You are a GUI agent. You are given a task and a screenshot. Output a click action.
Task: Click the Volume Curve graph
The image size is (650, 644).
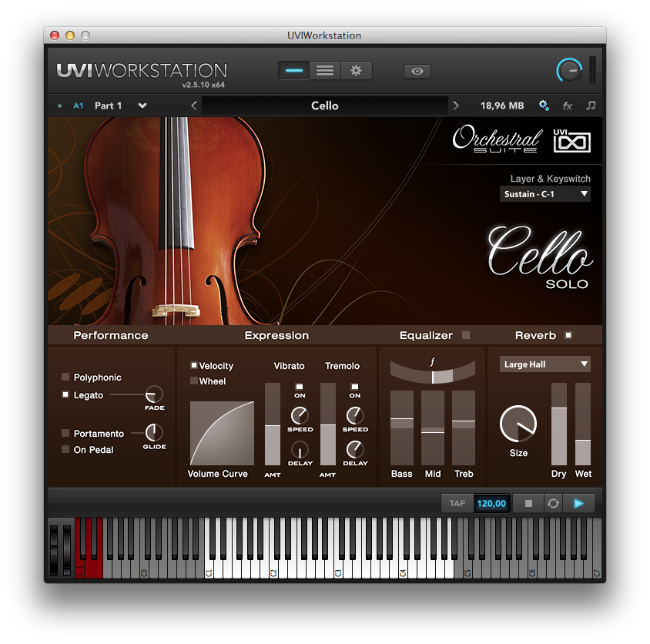(222, 433)
